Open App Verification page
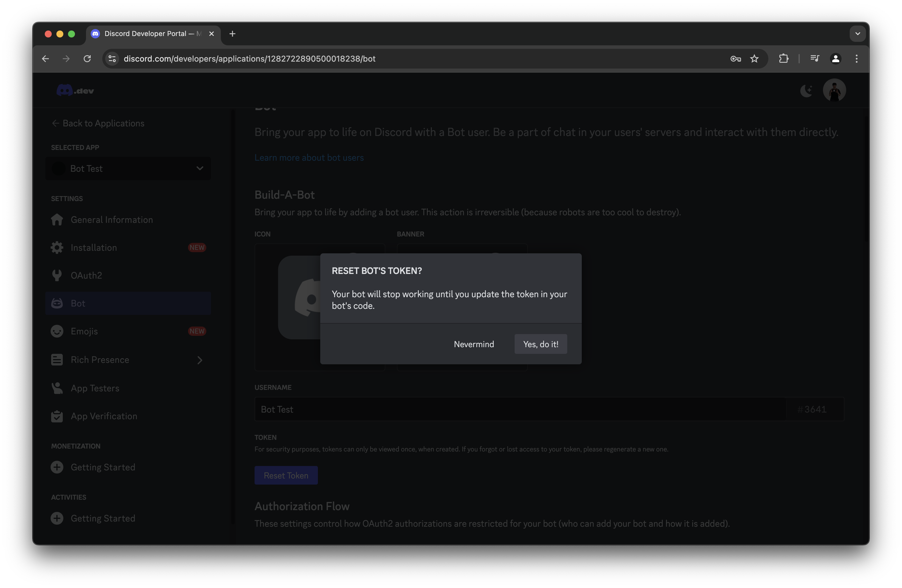 coord(104,416)
